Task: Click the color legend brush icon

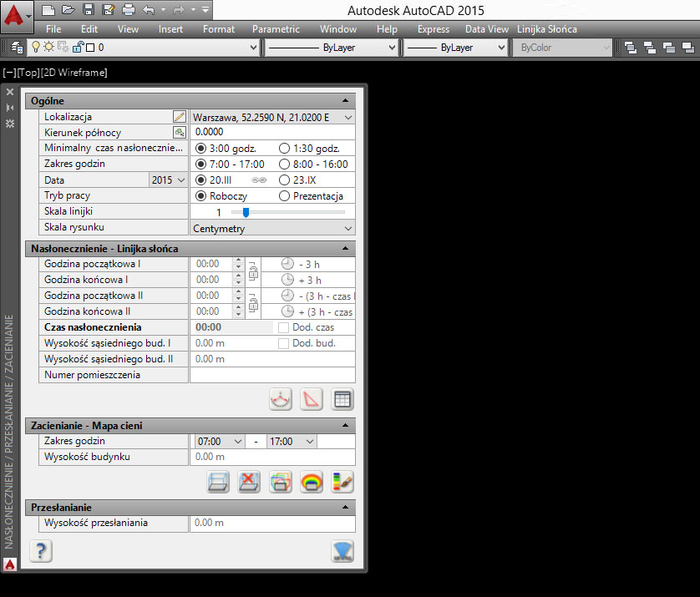Action: [342, 482]
